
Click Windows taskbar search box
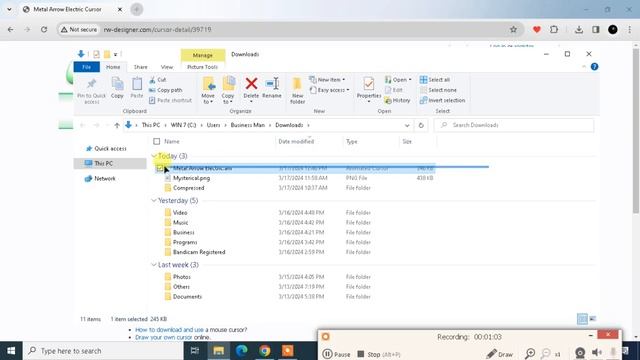point(104,351)
